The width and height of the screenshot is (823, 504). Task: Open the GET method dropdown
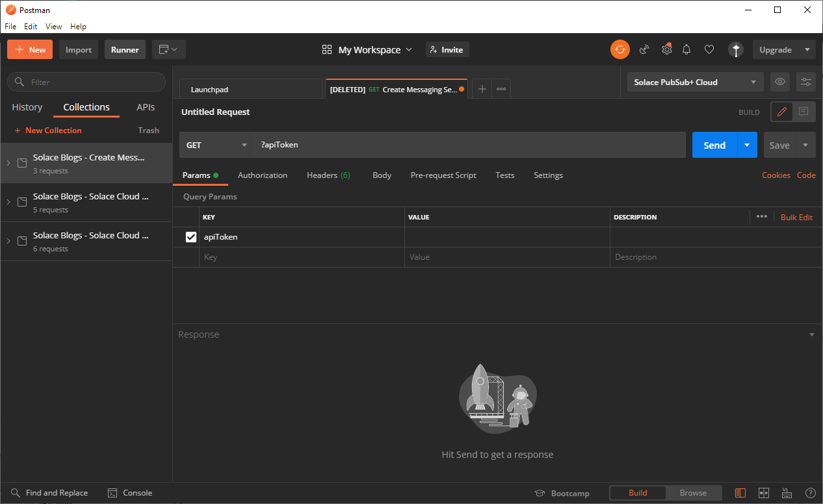(216, 145)
